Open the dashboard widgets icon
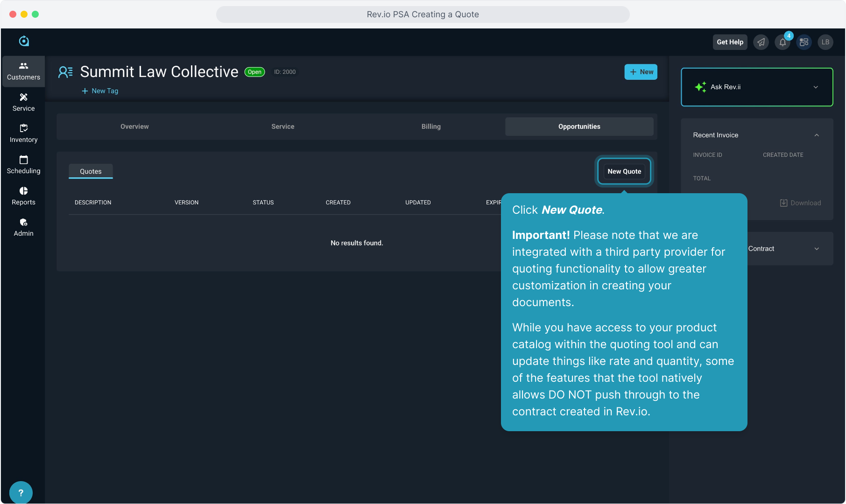Viewport: 846px width, 504px height. tap(804, 42)
